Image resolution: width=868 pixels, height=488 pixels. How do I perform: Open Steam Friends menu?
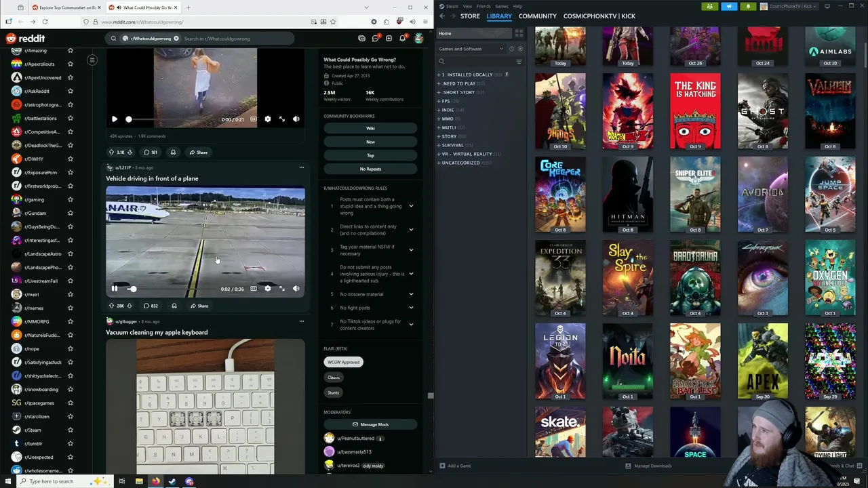point(484,6)
